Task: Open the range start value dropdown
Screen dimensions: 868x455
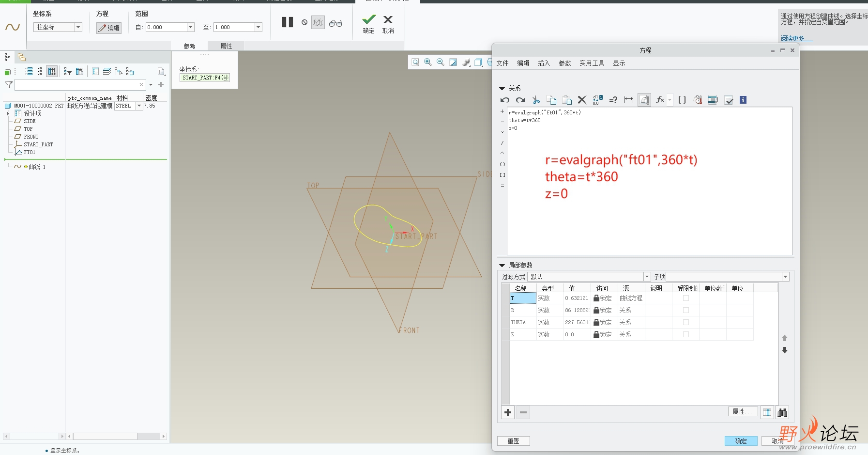Action: tap(190, 27)
